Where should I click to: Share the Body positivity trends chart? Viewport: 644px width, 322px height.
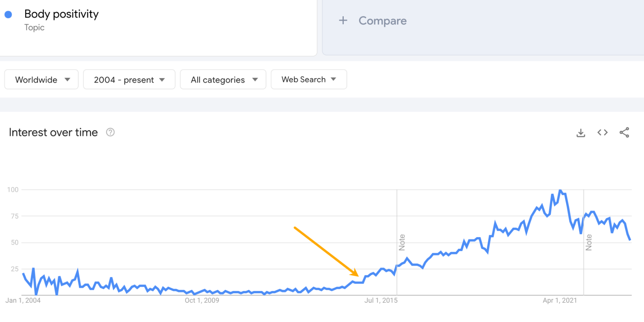click(624, 132)
